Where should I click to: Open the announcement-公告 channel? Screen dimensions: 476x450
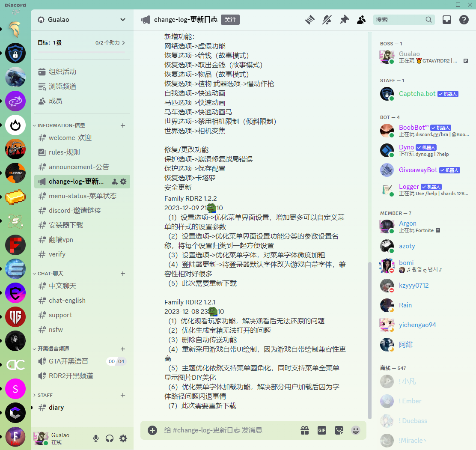82,167
